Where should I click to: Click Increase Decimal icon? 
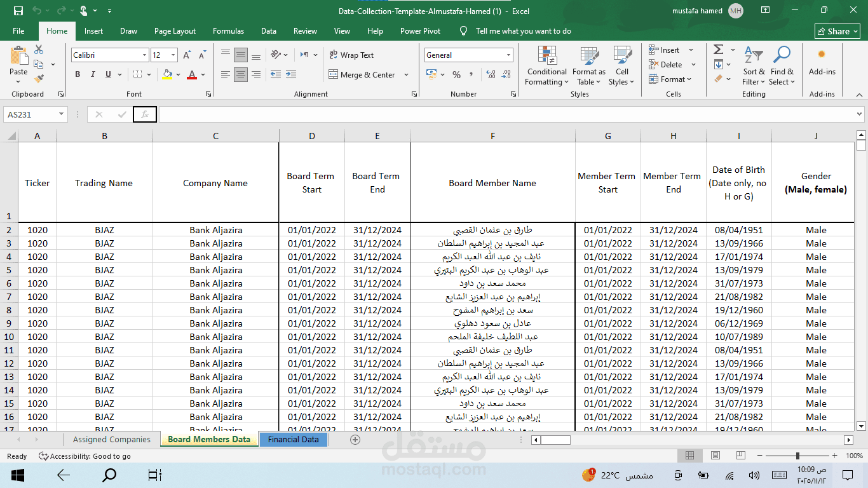click(x=491, y=74)
